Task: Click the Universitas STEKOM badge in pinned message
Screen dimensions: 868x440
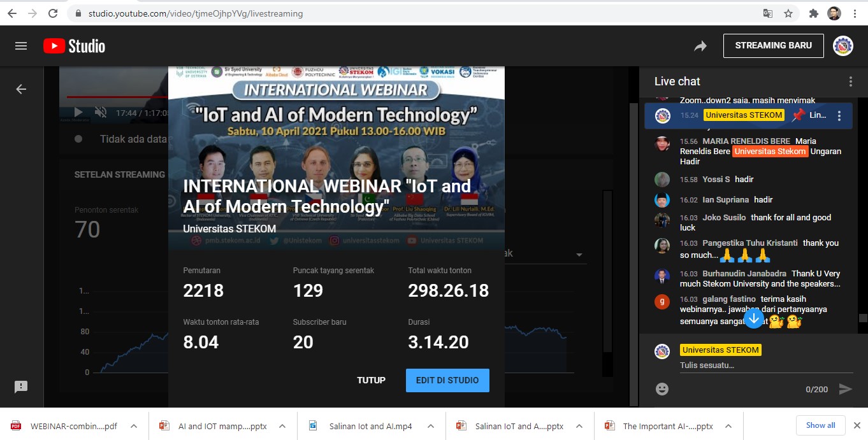Action: (x=744, y=115)
